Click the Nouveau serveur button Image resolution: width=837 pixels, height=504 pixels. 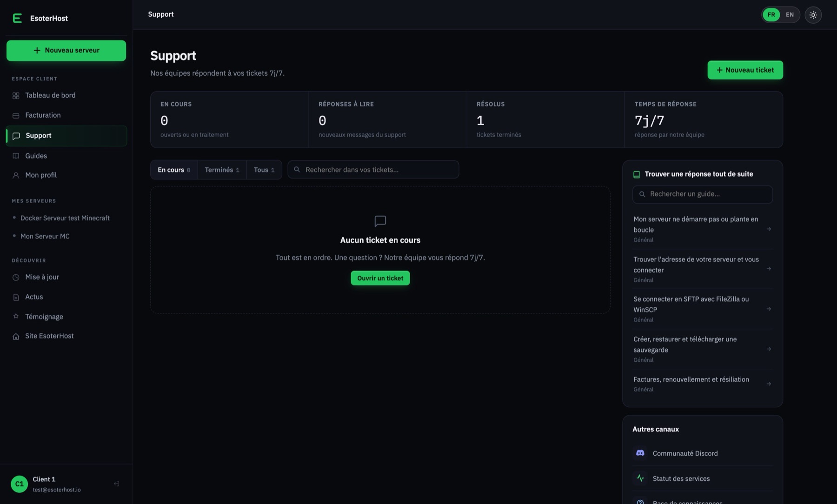[x=66, y=50]
